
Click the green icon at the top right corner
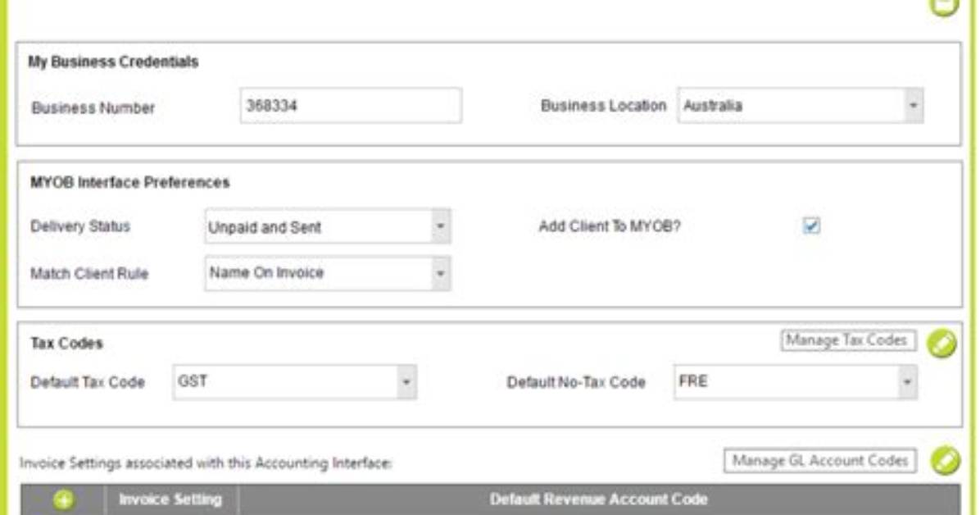(x=944, y=7)
